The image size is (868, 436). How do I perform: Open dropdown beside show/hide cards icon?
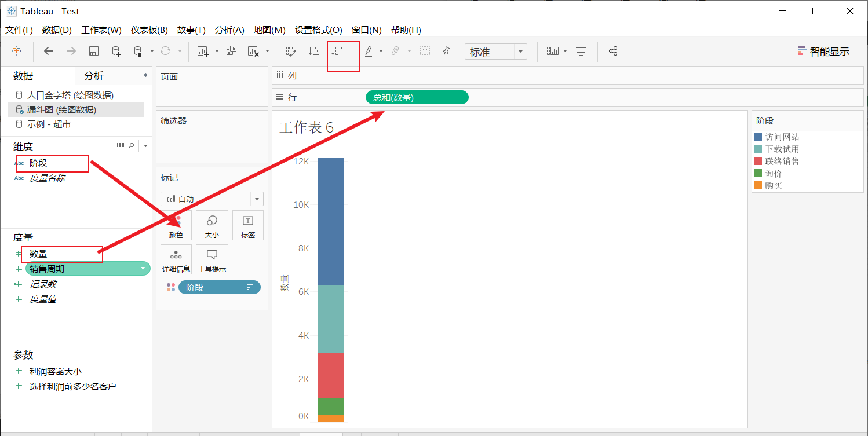tap(565, 51)
